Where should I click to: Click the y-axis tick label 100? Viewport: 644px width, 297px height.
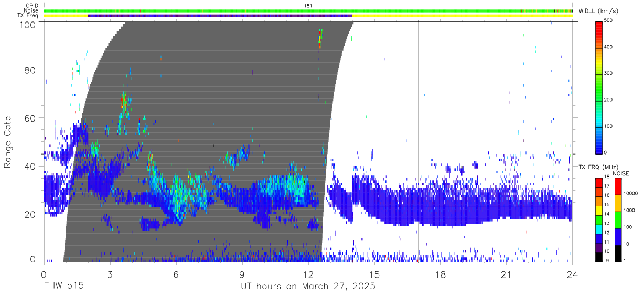tap(27, 24)
